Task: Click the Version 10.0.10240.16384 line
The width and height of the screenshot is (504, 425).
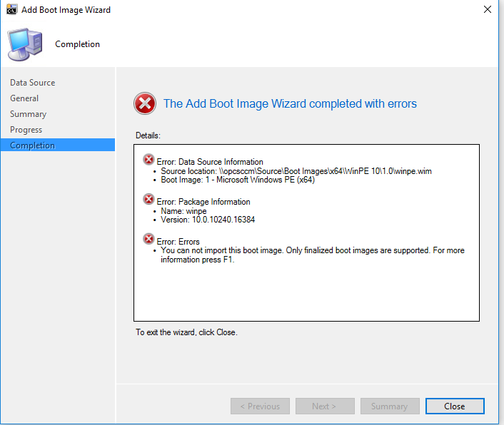Action: tap(208, 220)
